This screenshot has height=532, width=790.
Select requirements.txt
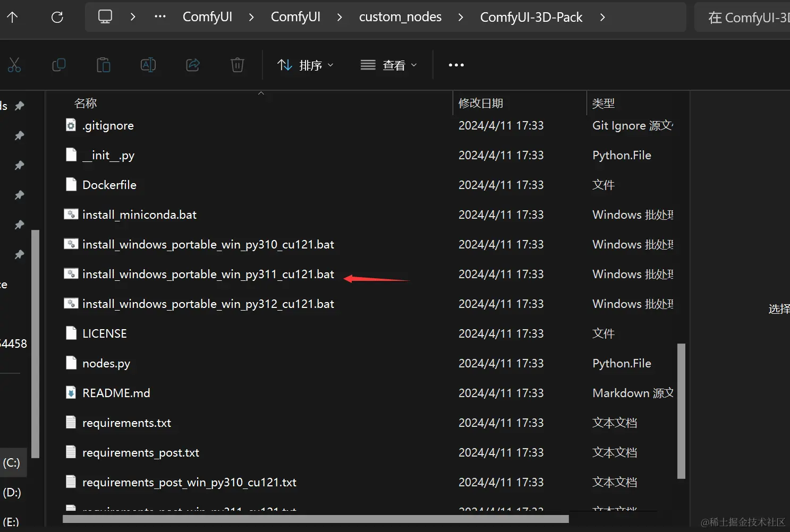(126, 423)
